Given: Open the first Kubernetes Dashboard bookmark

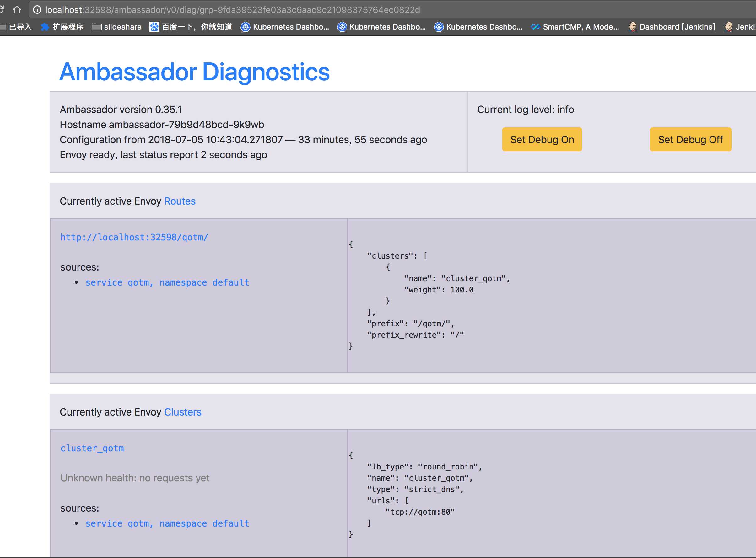Looking at the screenshot, I should click(285, 27).
